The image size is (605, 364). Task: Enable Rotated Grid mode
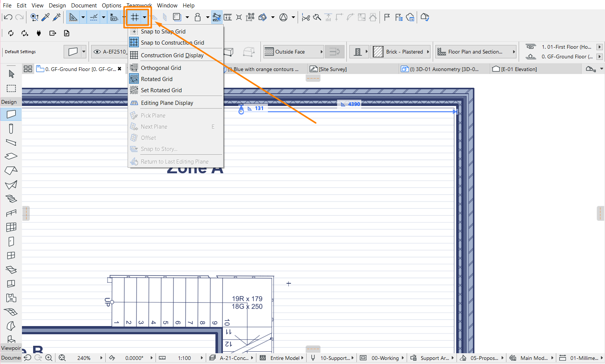(x=176, y=79)
